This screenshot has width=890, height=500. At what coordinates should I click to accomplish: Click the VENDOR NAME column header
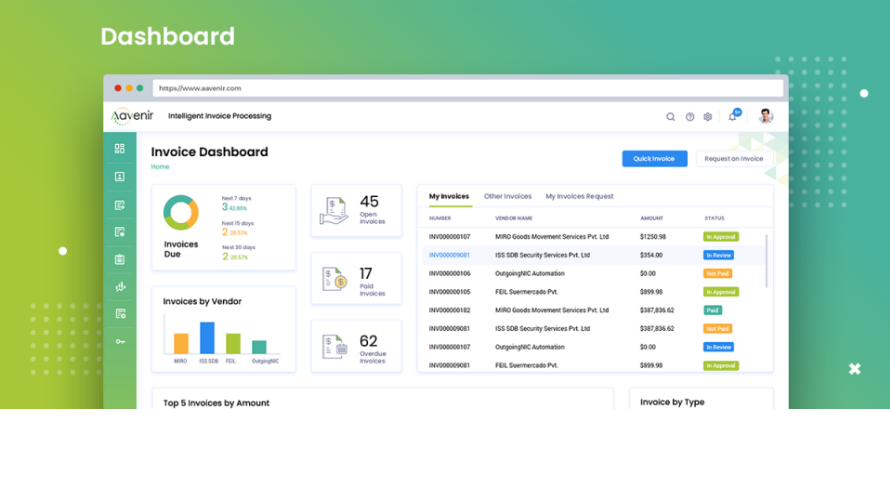point(514,218)
